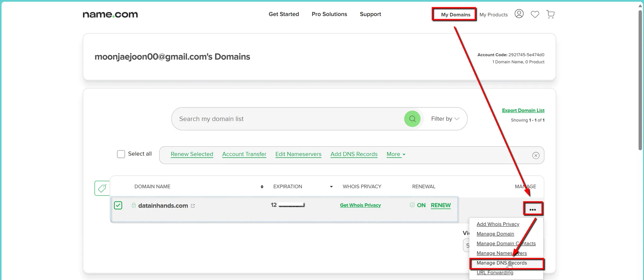The height and width of the screenshot is (280, 644).
Task: Go to name.com home via logo
Action: (110, 14)
